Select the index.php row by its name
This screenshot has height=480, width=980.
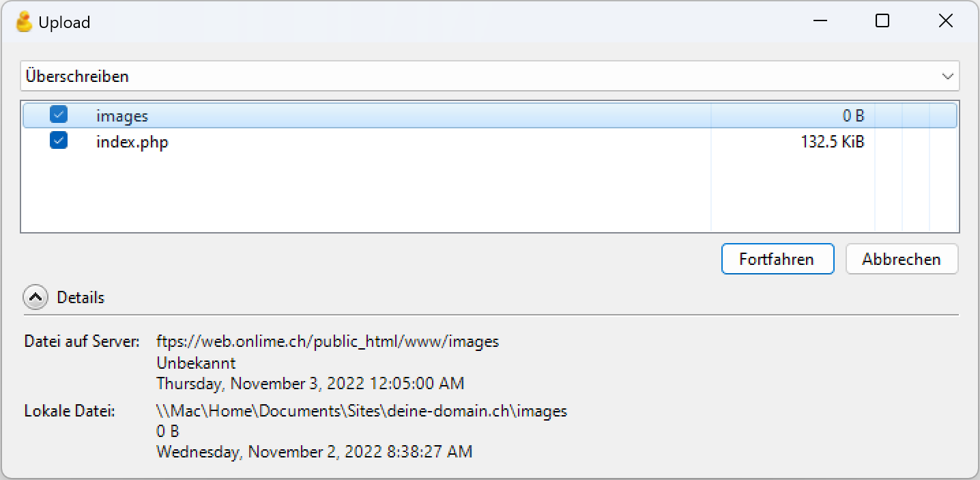132,143
